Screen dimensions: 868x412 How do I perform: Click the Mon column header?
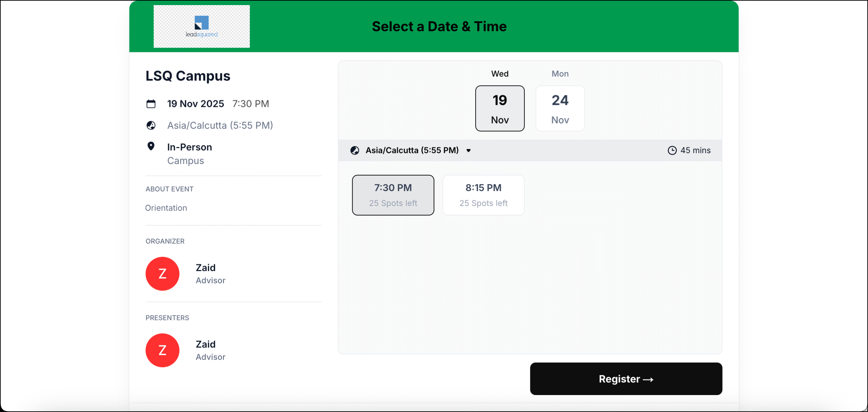coord(560,73)
